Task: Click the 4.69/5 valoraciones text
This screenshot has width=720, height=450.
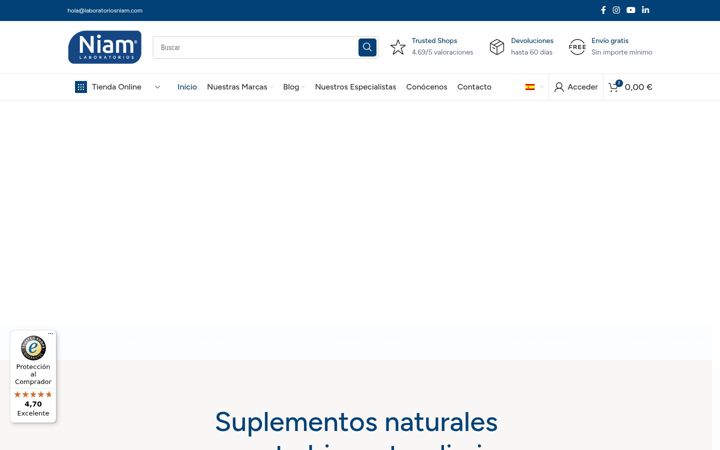Action: [442, 52]
